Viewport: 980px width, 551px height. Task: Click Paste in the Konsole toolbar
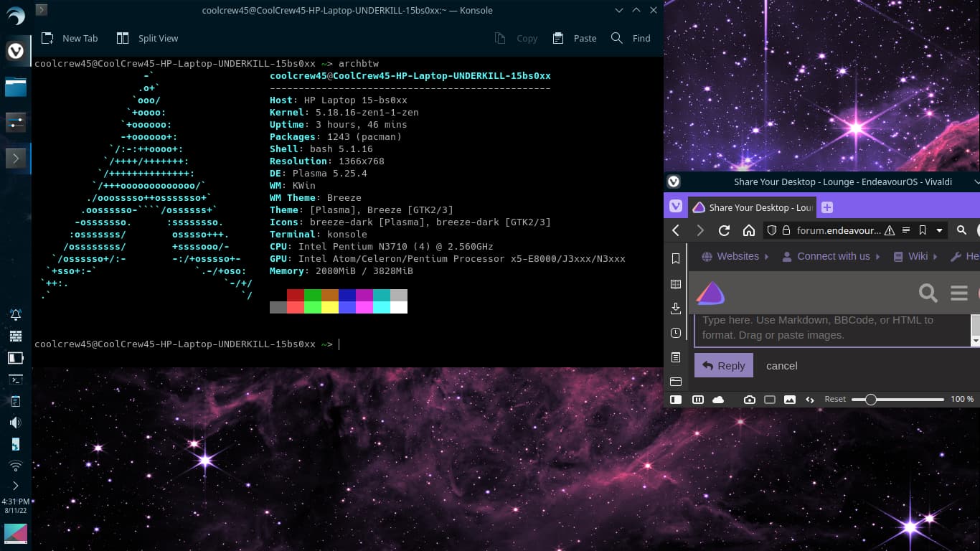(575, 38)
